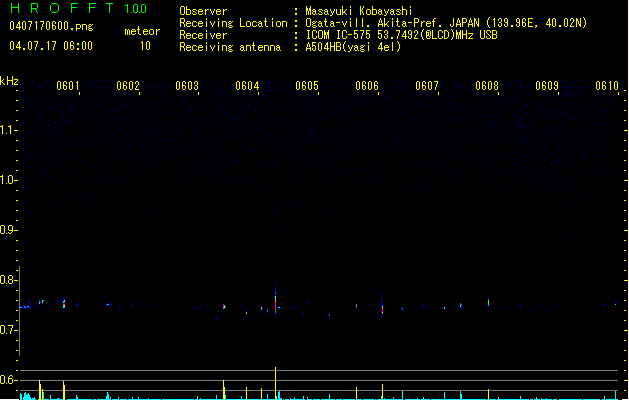Click the 0607 time marker
The image size is (629, 400).
point(427,85)
